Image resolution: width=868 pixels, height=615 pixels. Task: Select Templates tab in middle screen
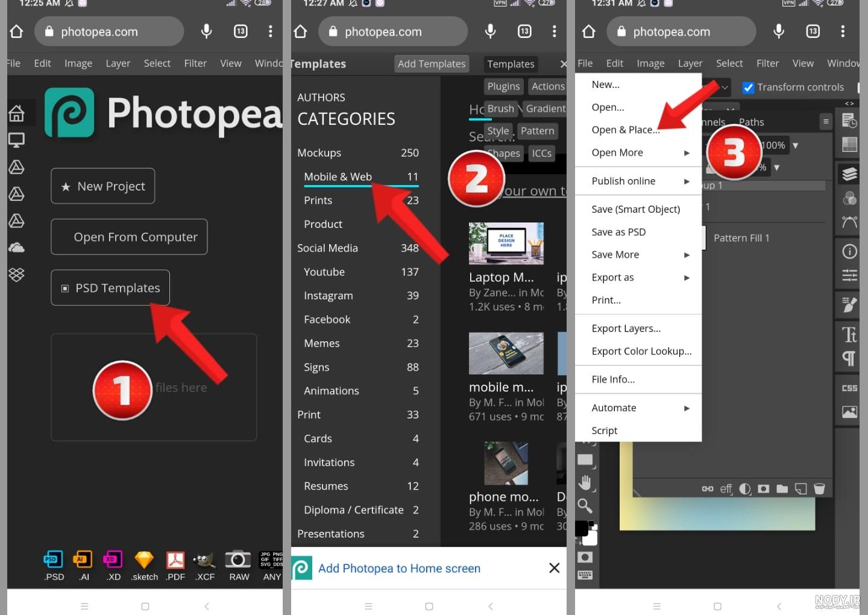click(x=511, y=64)
